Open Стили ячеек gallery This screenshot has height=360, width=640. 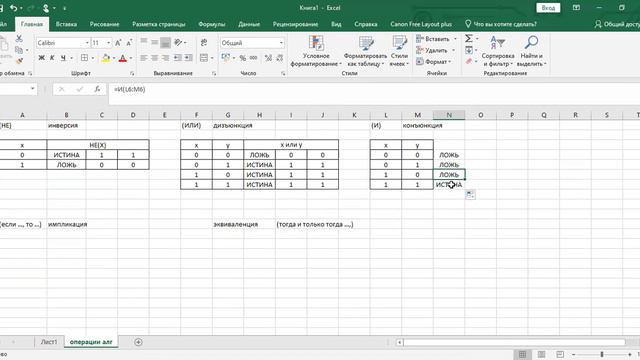point(399,51)
